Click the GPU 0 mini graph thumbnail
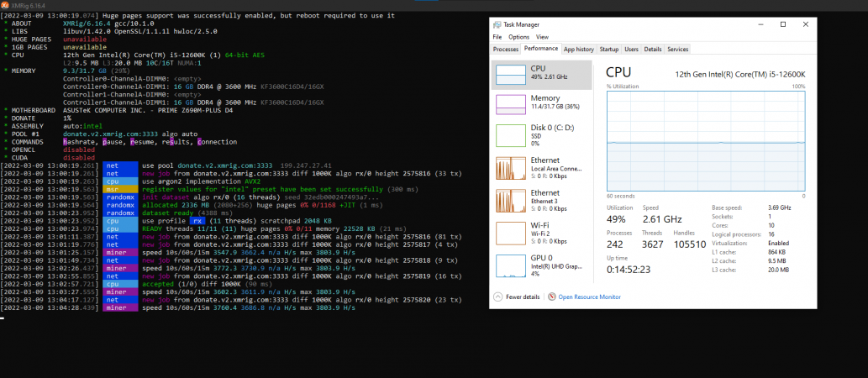The height and width of the screenshot is (378, 868). click(510, 265)
